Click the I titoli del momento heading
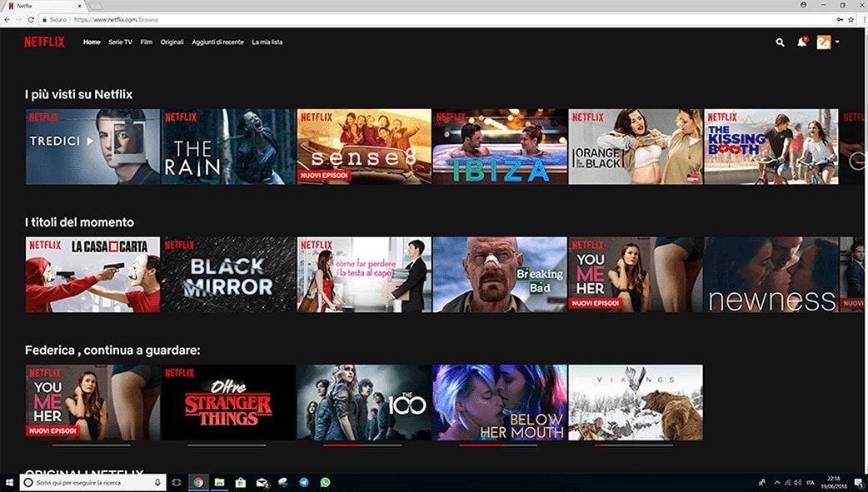 [x=79, y=222]
